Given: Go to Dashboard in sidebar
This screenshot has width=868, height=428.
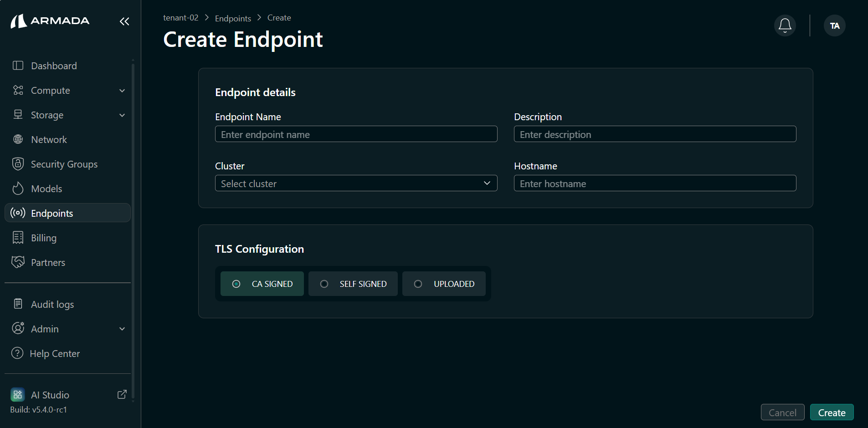Looking at the screenshot, I should click(67, 66).
